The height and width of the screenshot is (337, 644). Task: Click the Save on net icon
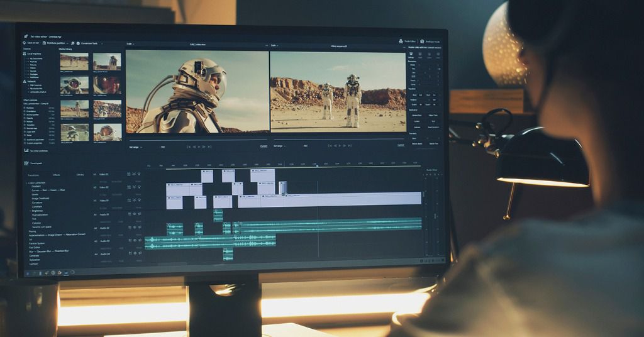point(25,43)
